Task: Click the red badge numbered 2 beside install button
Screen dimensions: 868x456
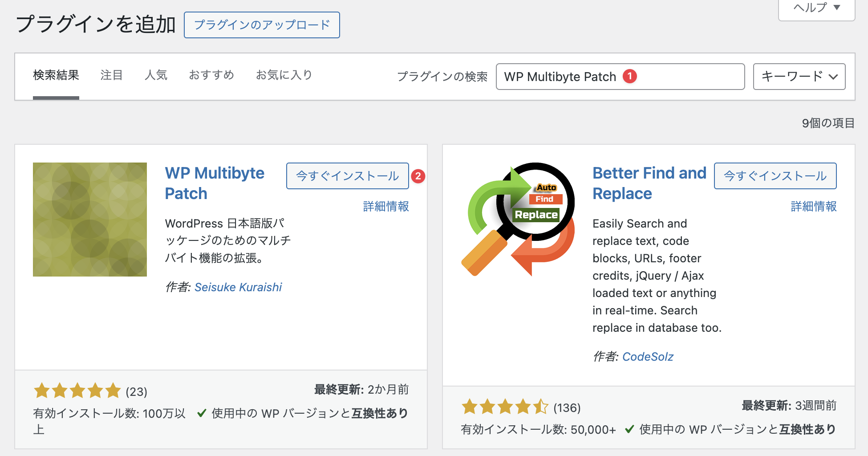Action: tap(418, 176)
